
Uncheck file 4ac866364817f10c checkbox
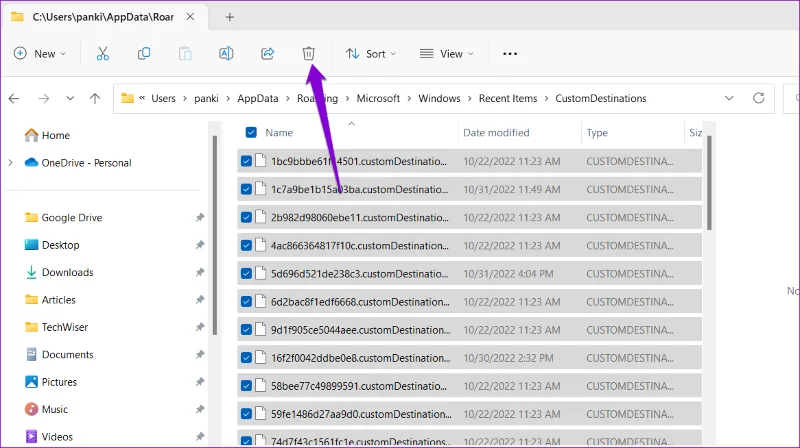pos(246,245)
